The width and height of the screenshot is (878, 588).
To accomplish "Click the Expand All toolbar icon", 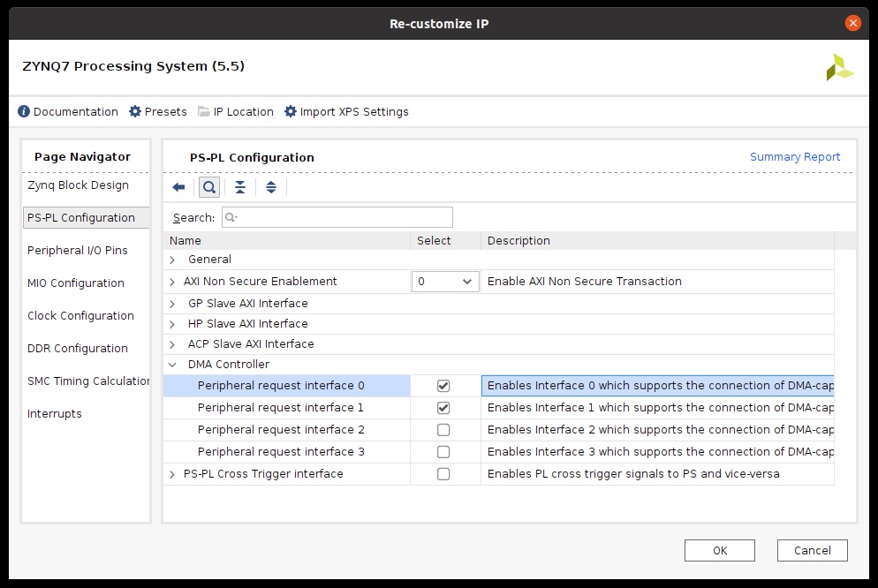I will pyautogui.click(x=271, y=187).
